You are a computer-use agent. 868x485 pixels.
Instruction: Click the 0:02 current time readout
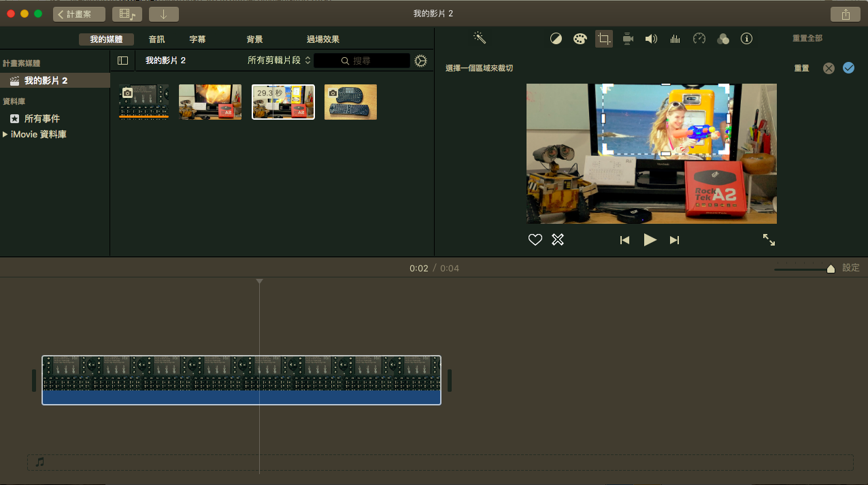pos(419,268)
